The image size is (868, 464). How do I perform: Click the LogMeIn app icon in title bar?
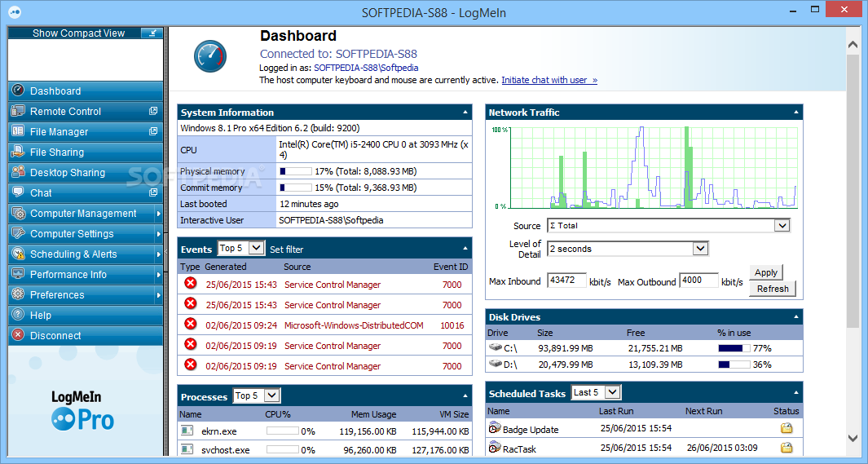pyautogui.click(x=15, y=11)
